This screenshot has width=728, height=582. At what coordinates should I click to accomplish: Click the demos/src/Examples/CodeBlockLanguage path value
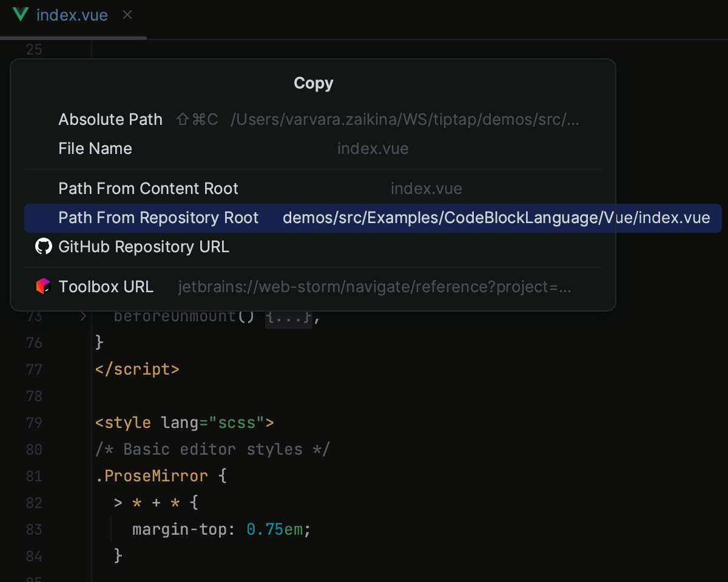click(499, 218)
